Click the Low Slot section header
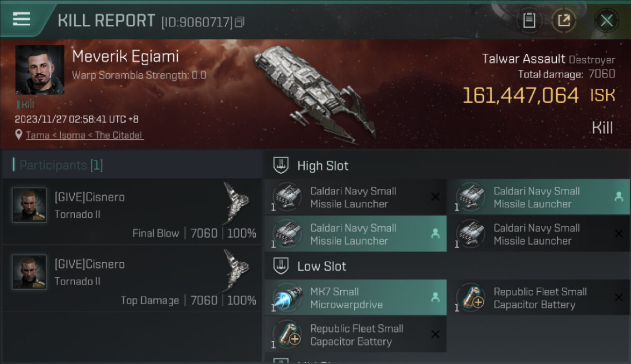 pyautogui.click(x=322, y=266)
